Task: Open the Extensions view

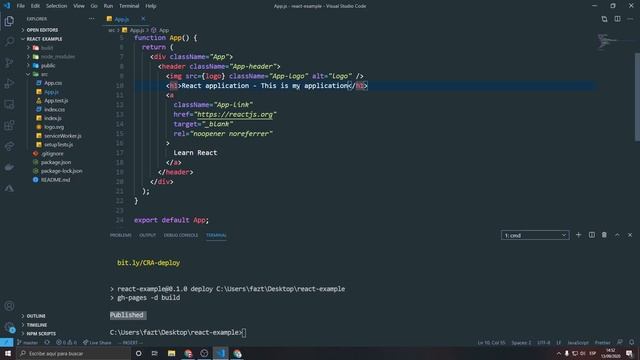Action: click(9, 125)
